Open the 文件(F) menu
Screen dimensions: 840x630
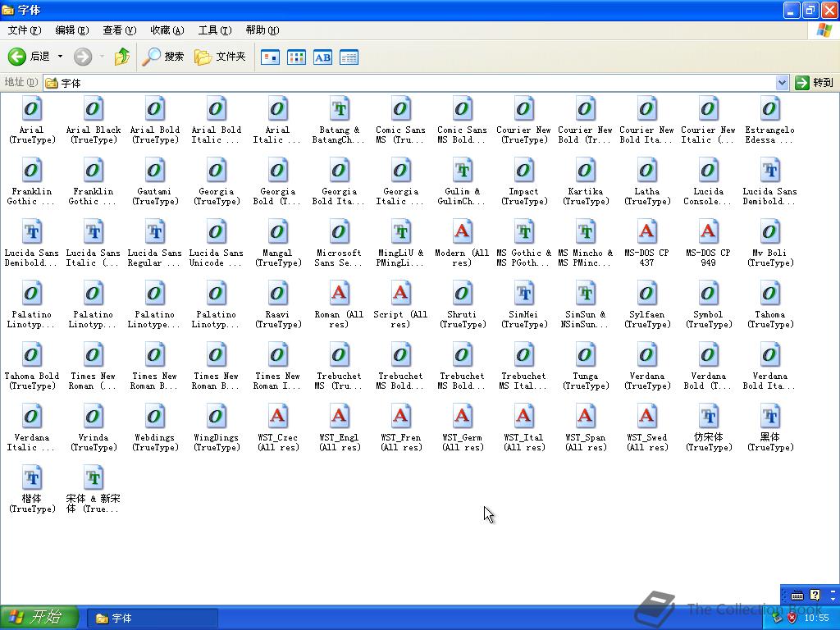tap(24, 30)
